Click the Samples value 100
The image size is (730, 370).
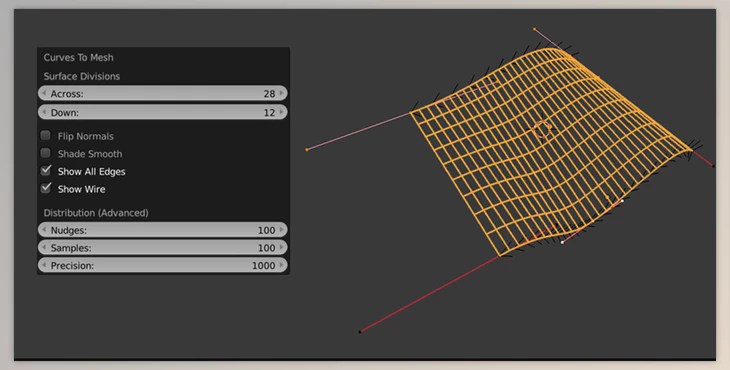pos(266,248)
